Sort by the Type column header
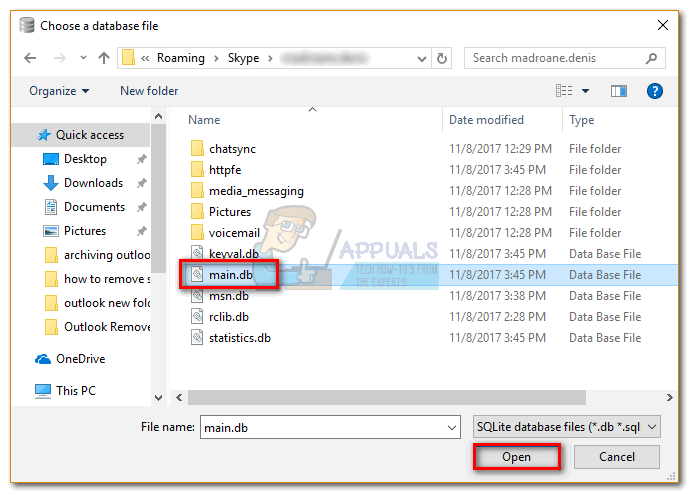Image resolution: width=690 pixels, height=494 pixels. [581, 120]
